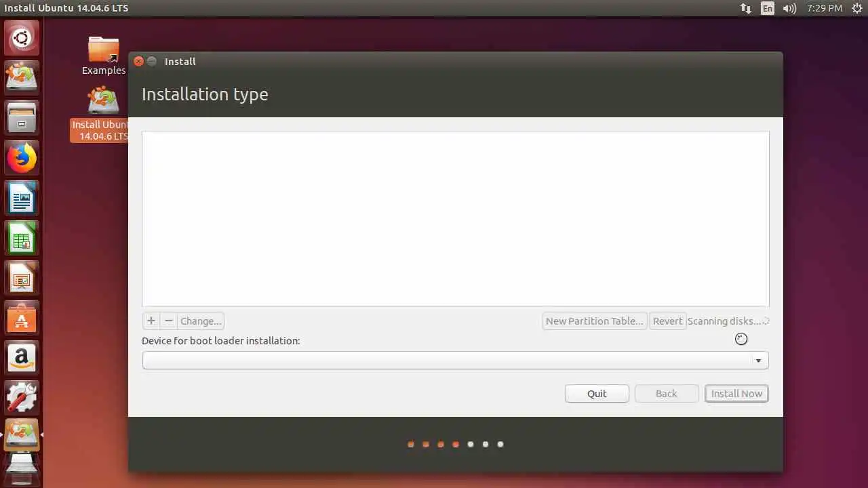Open the Examples folder on desktop
Viewport: 868px width, 488px height.
[104, 56]
